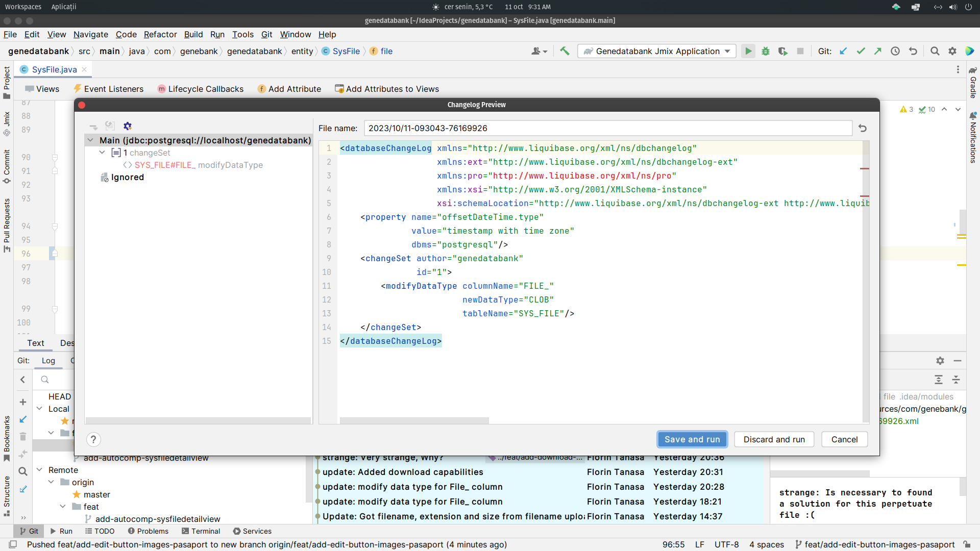Collapse the 1 changeSet node
This screenshot has width=980, height=551.
pos(102,153)
